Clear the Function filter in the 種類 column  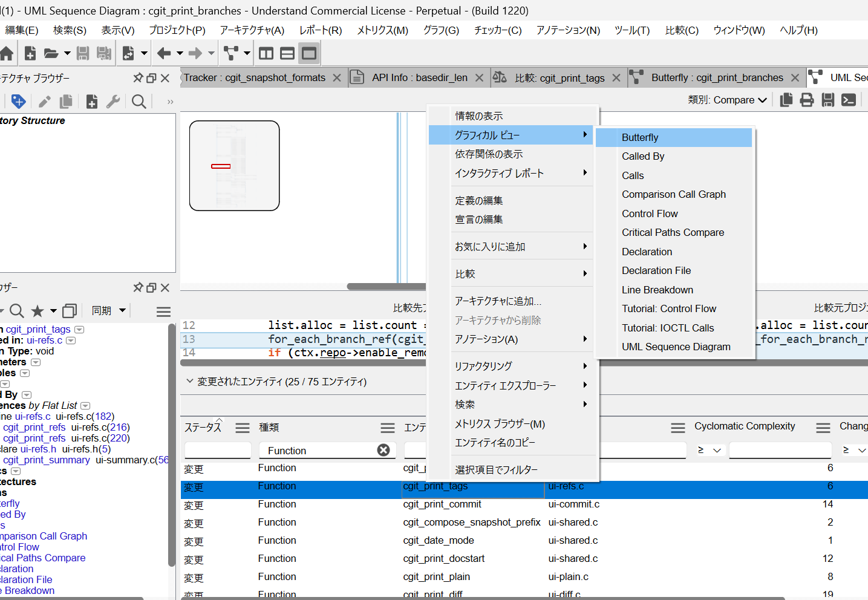pos(383,450)
